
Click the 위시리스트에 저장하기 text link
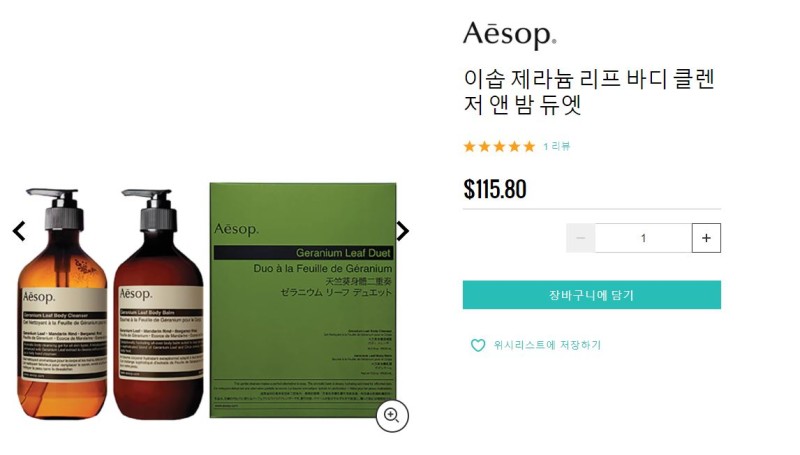point(547,345)
